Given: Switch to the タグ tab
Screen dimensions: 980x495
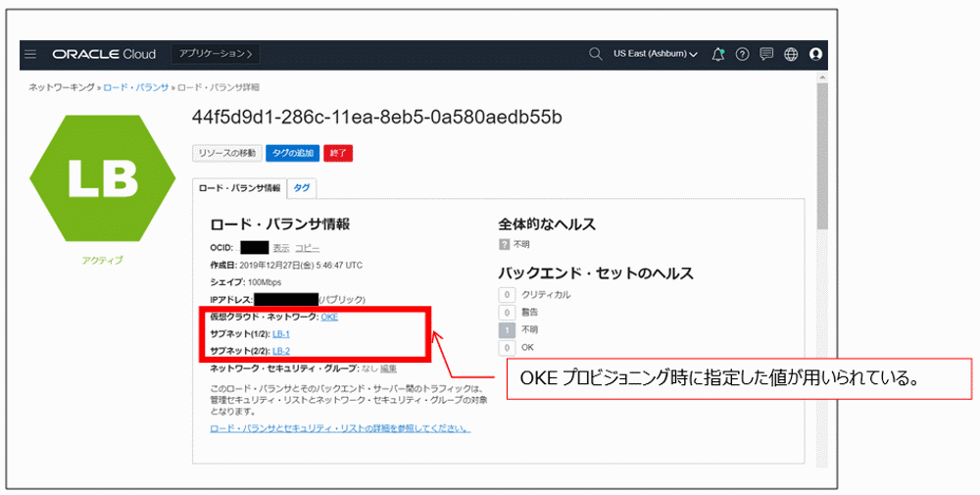Looking at the screenshot, I should (301, 188).
